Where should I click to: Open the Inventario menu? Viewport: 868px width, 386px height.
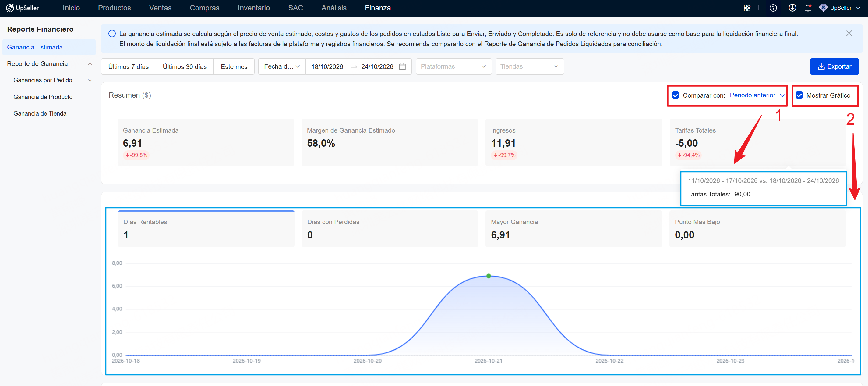point(254,8)
